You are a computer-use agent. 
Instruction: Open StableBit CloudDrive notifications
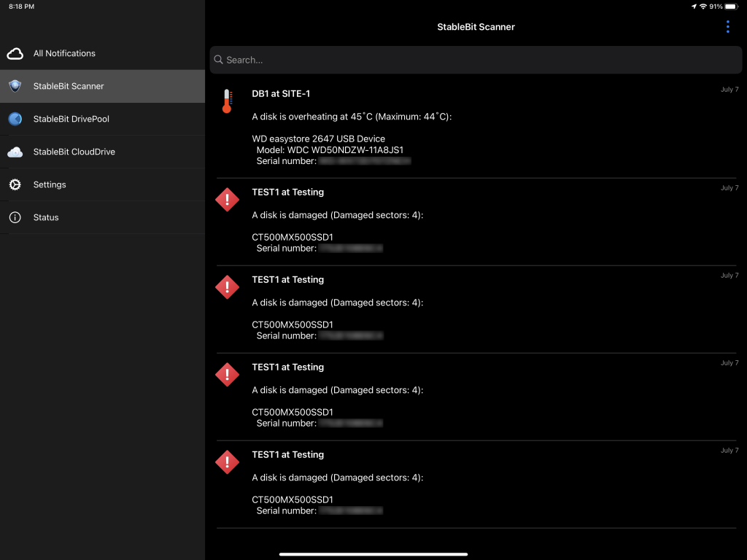click(x=102, y=152)
